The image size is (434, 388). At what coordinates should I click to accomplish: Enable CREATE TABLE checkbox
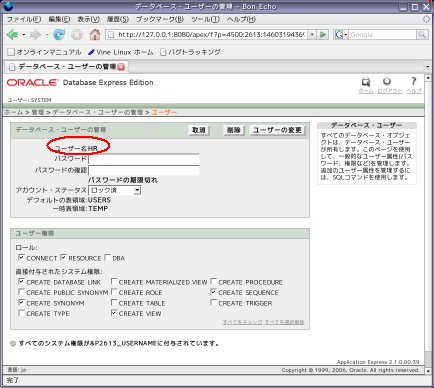[114, 303]
